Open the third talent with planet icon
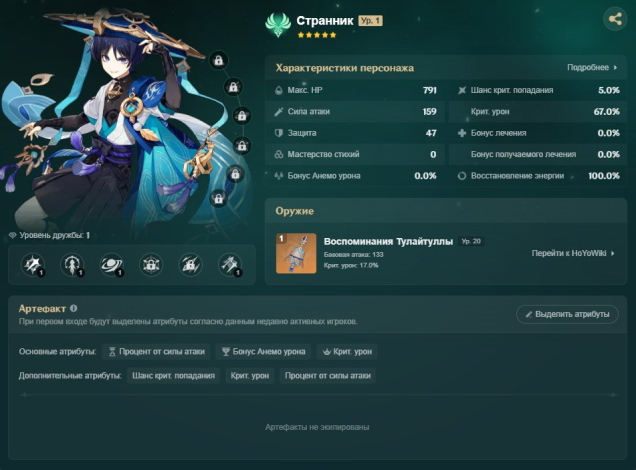 pos(112,264)
